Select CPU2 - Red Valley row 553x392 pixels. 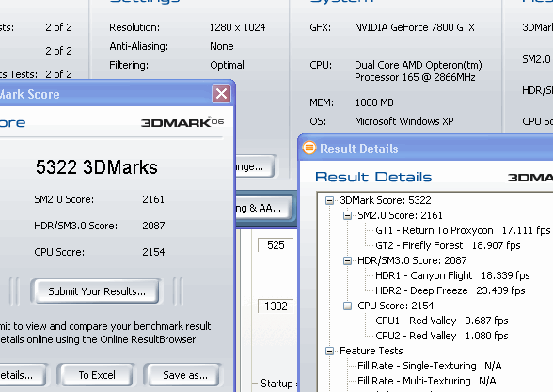tap(442, 336)
